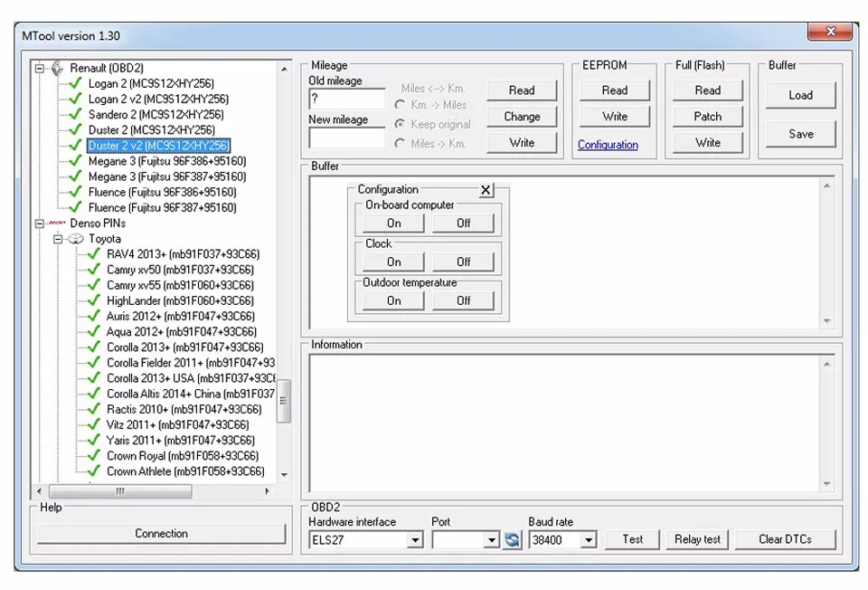Click green checkmark beside Sandero 2
Viewport: 868px width, 590px height.
click(x=75, y=114)
